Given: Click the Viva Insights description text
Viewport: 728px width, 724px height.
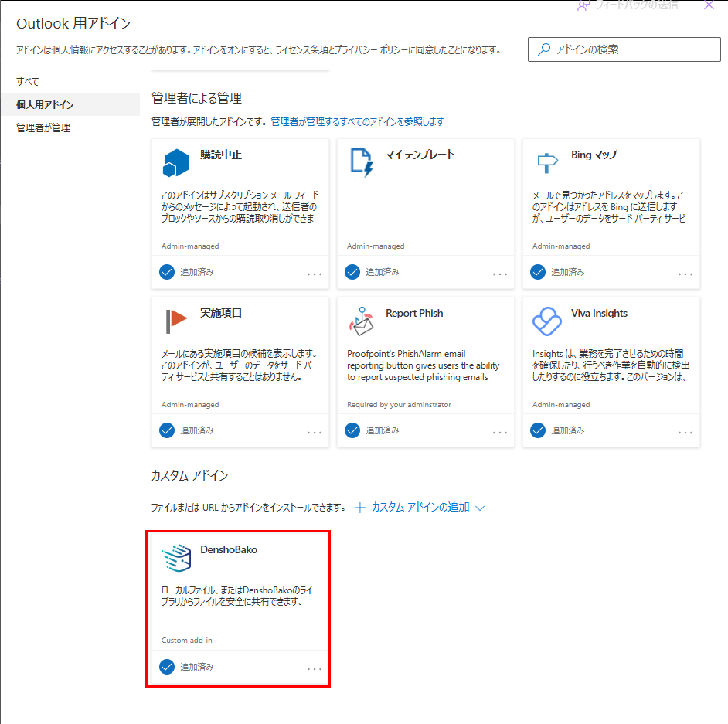Looking at the screenshot, I should 611,365.
